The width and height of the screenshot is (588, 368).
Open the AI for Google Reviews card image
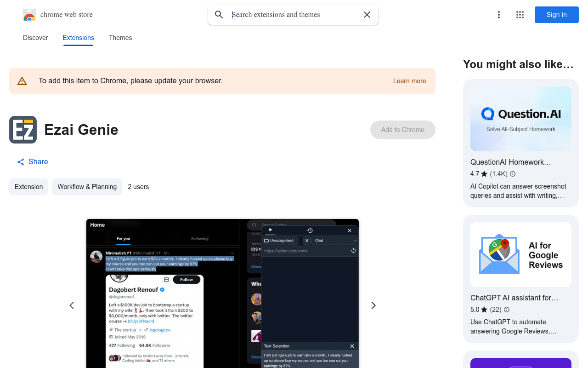[521, 254]
